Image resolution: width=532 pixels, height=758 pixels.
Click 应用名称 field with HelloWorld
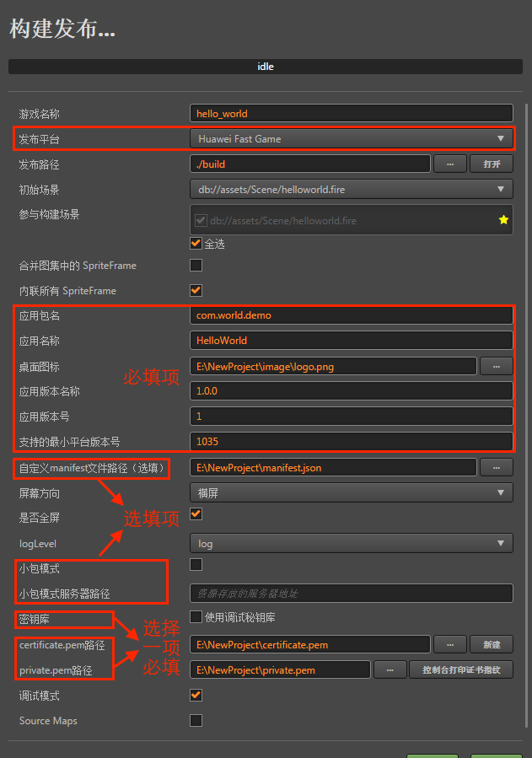[352, 341]
